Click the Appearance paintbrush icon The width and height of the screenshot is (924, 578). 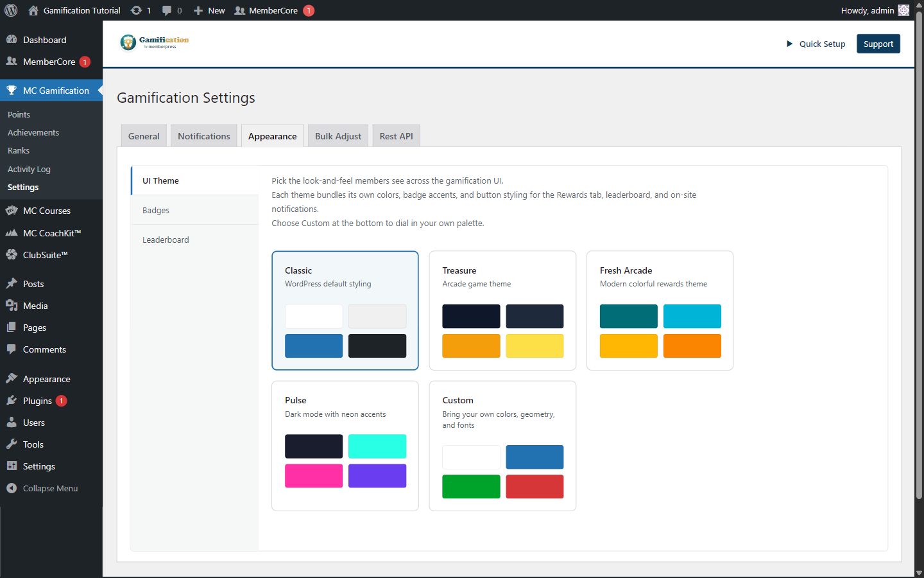(12, 378)
